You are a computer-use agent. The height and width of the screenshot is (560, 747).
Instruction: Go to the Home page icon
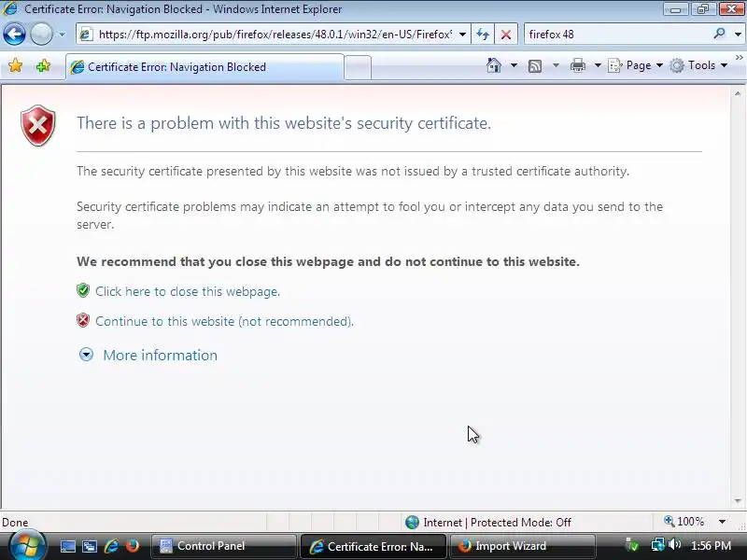tap(494, 65)
